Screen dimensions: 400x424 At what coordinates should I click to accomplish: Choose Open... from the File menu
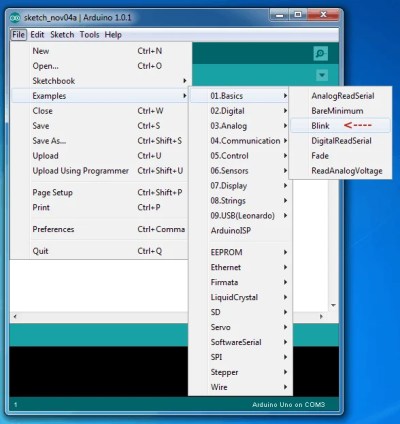tap(100, 66)
